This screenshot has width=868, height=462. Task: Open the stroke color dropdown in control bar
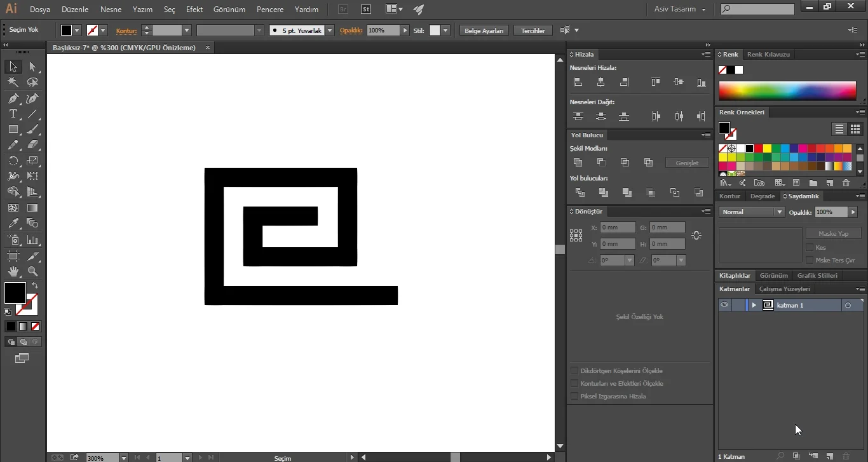coord(104,31)
